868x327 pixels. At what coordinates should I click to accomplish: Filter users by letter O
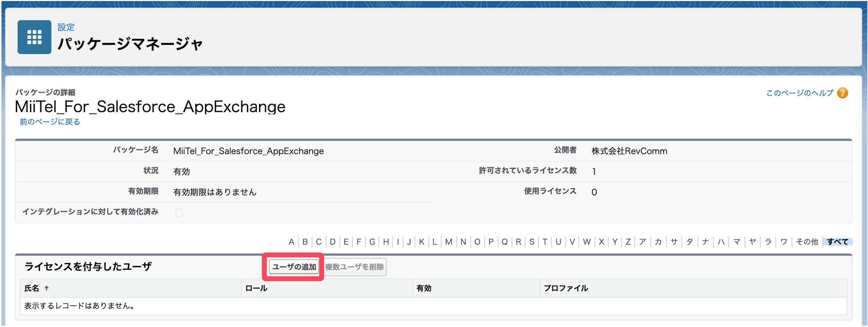pyautogui.click(x=477, y=242)
